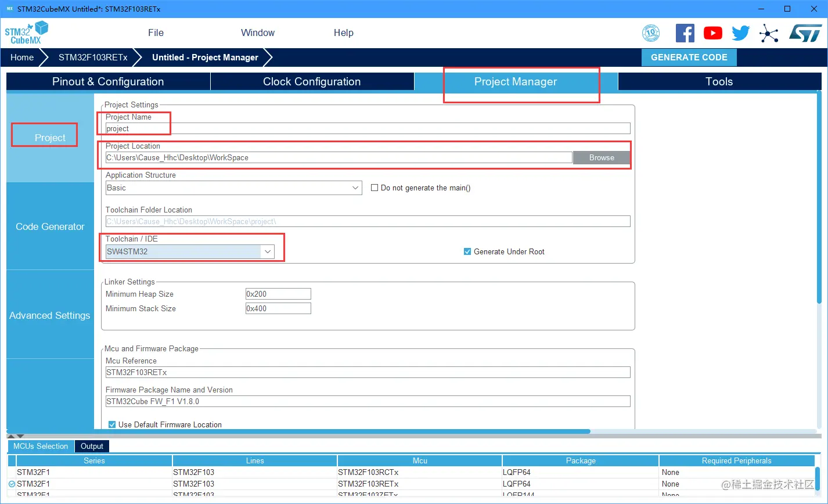Open the Toolchain / IDE dropdown

[x=190, y=251]
